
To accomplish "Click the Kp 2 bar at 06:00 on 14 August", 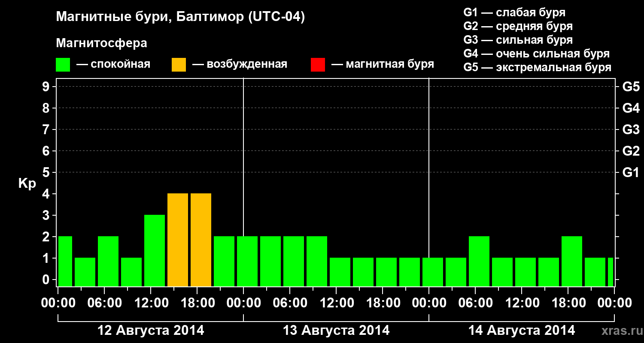I will tap(479, 261).
